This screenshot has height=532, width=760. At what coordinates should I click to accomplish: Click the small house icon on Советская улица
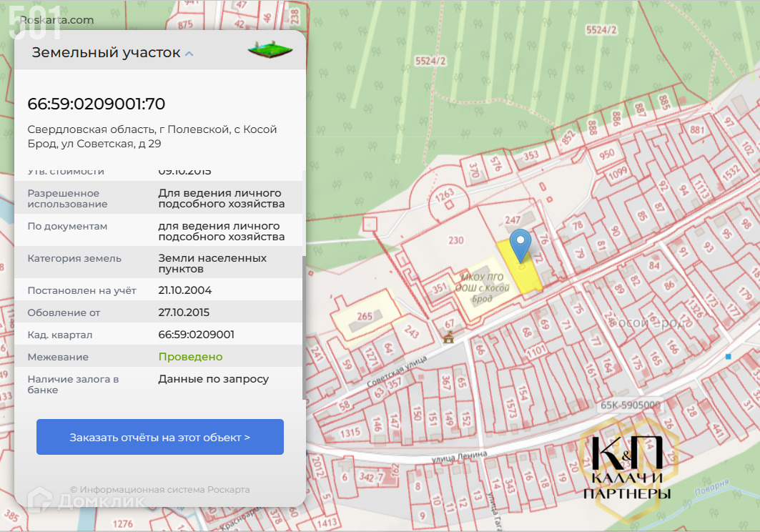(x=448, y=337)
